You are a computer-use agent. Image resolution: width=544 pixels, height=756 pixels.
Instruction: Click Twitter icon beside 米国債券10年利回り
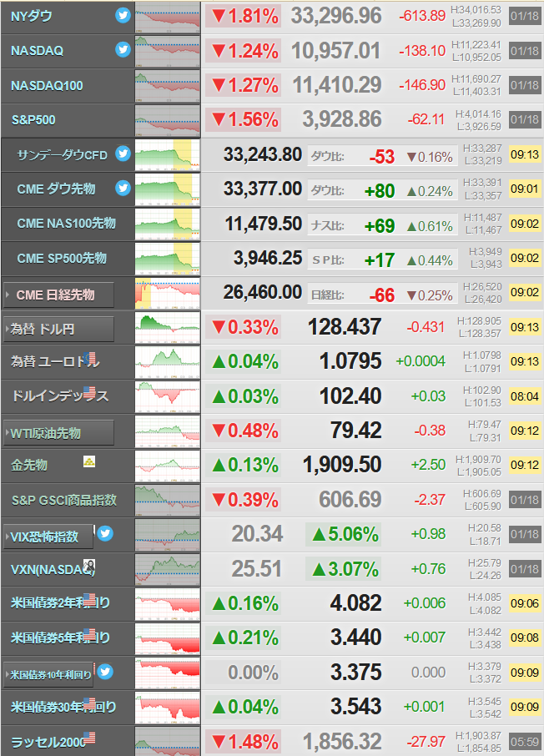click(x=105, y=671)
